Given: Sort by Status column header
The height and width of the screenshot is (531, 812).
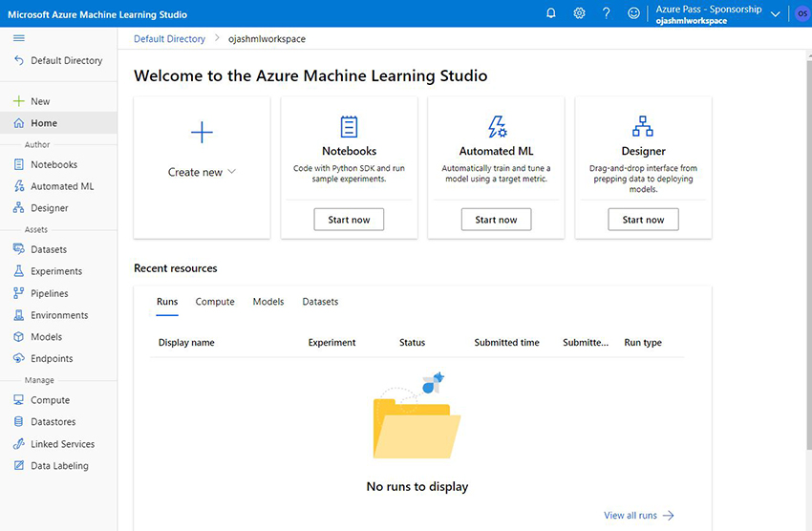Looking at the screenshot, I should pyautogui.click(x=413, y=343).
